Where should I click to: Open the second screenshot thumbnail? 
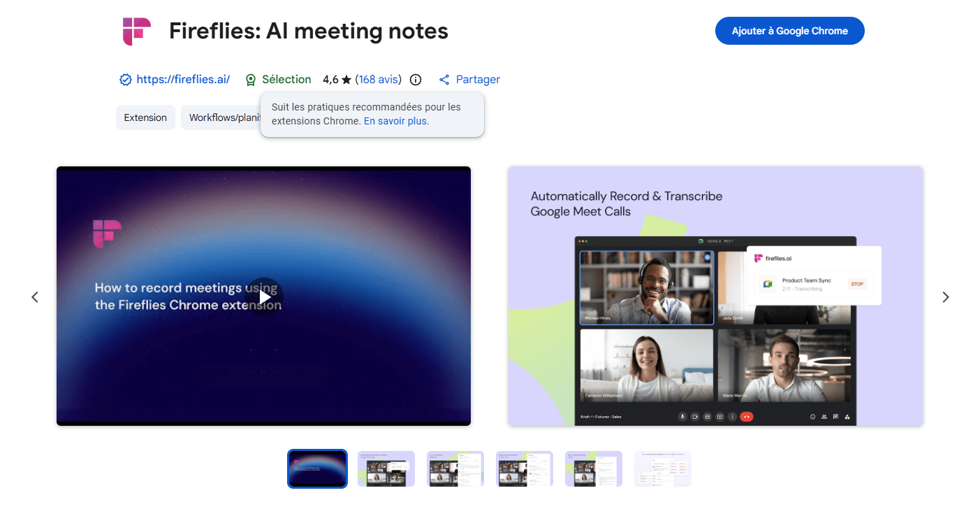pos(386,468)
